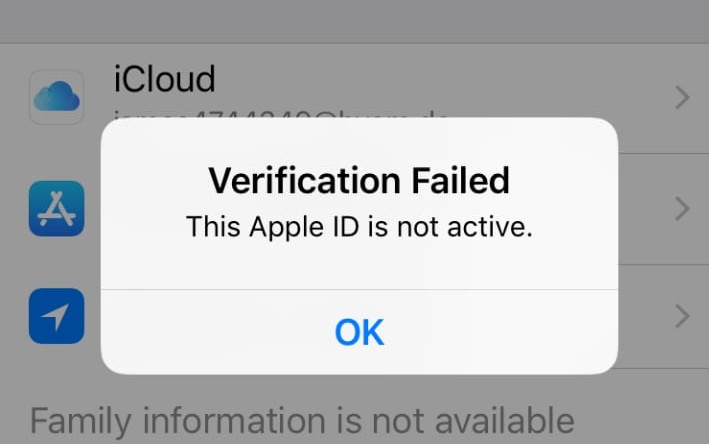Select the iCloud label text

point(164,79)
